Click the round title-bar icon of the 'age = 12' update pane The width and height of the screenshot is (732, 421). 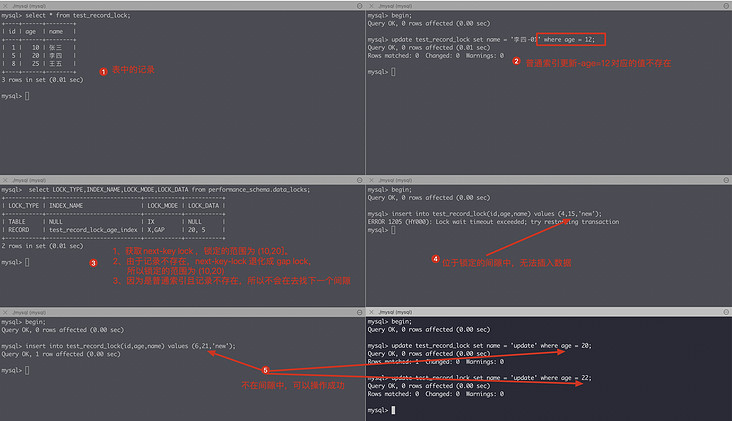pyautogui.click(x=726, y=6)
